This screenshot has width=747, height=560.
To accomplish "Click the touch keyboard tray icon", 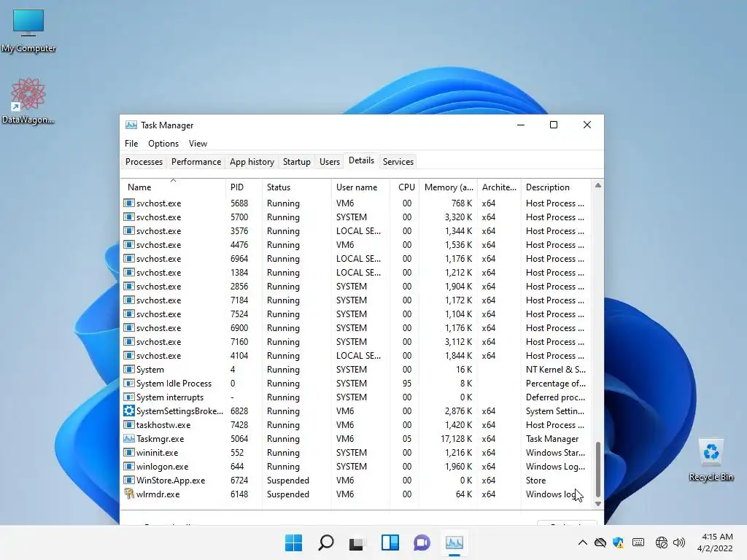I will [638, 542].
